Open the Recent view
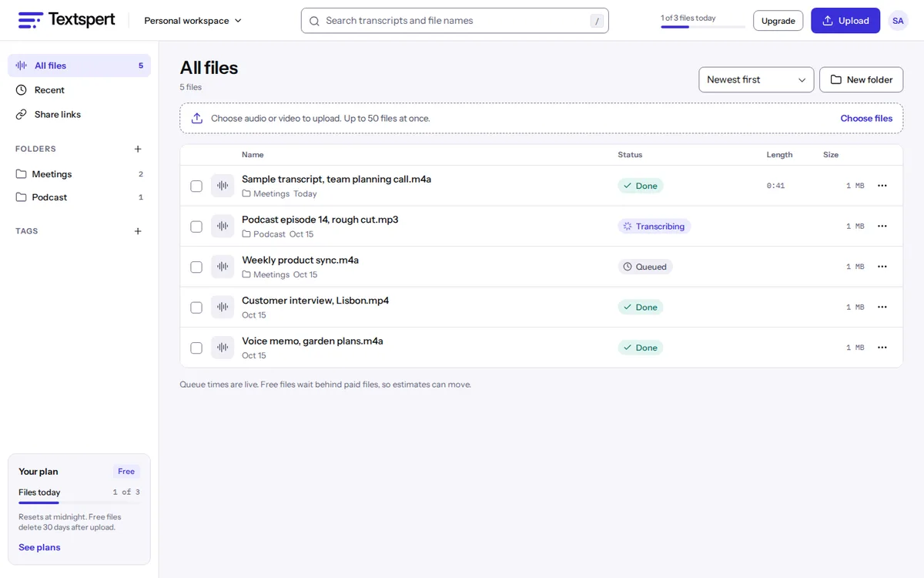924x578 pixels. click(x=79, y=90)
